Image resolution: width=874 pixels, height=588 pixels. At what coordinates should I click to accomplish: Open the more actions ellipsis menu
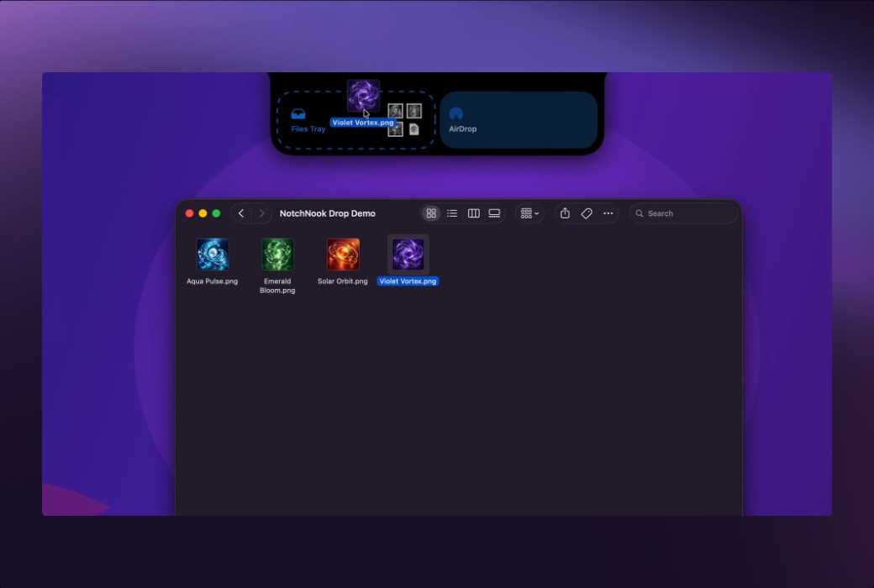pyautogui.click(x=608, y=213)
